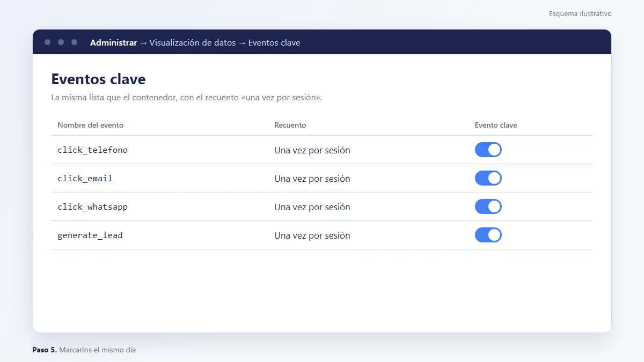Click the Evento clave column header
Viewport: 644px width, 362px height.
[x=496, y=125]
